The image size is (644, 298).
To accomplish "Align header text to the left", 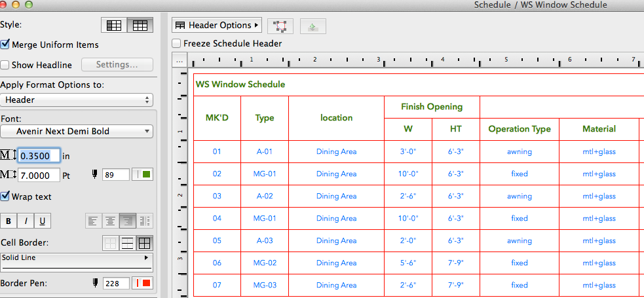I will 93,221.
